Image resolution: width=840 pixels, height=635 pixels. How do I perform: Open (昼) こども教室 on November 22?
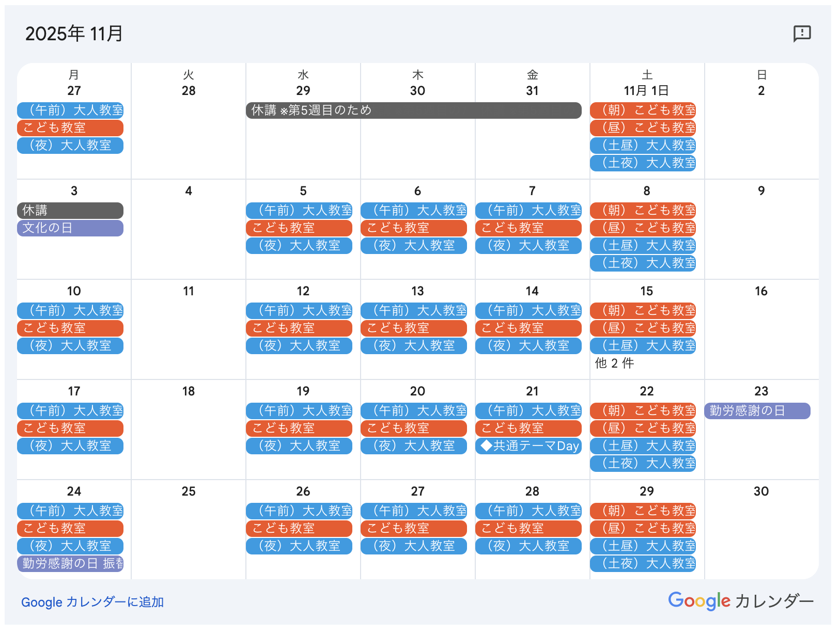[643, 428]
